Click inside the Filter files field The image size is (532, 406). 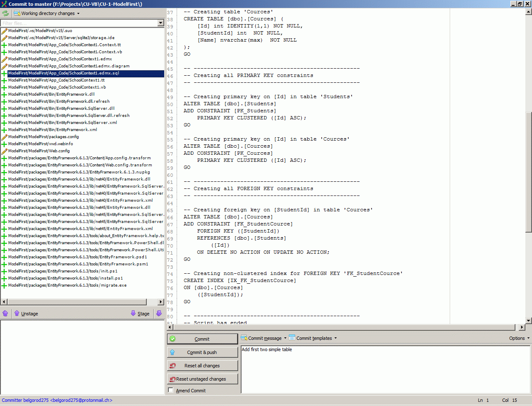(x=79, y=23)
